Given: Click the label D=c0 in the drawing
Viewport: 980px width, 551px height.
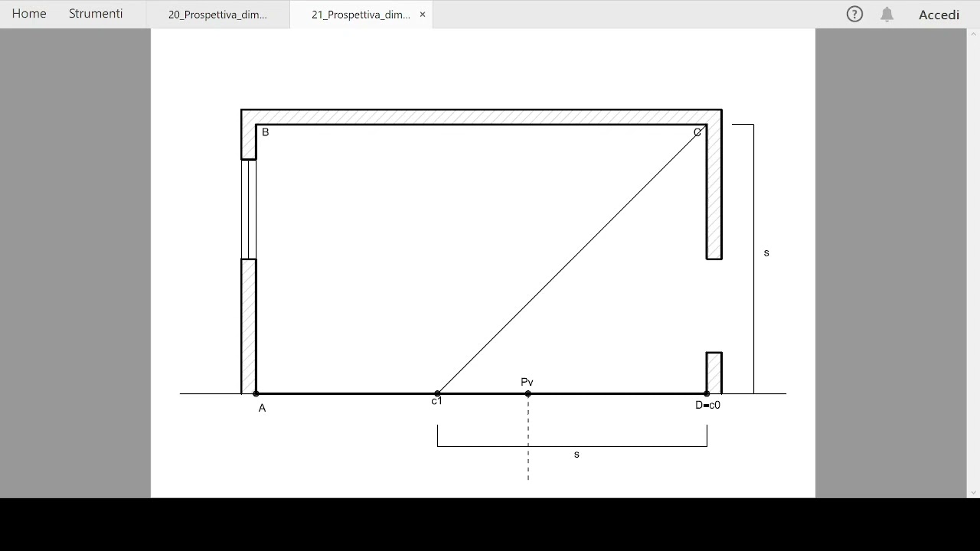Looking at the screenshot, I should (707, 405).
